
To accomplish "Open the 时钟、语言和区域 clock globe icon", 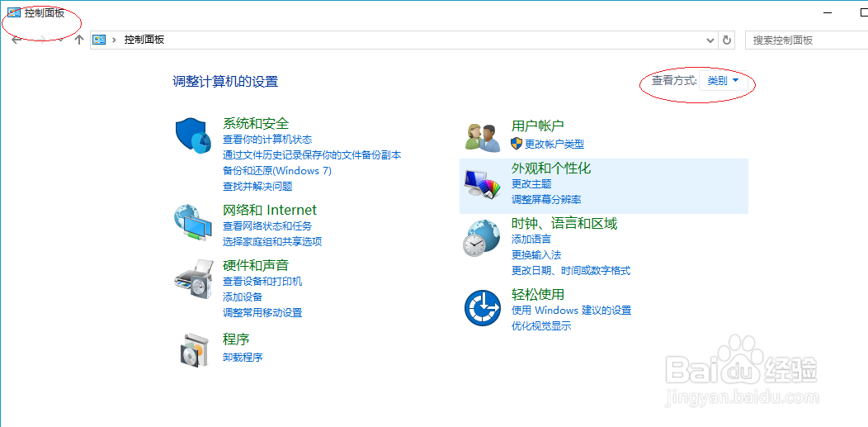I will point(481,238).
